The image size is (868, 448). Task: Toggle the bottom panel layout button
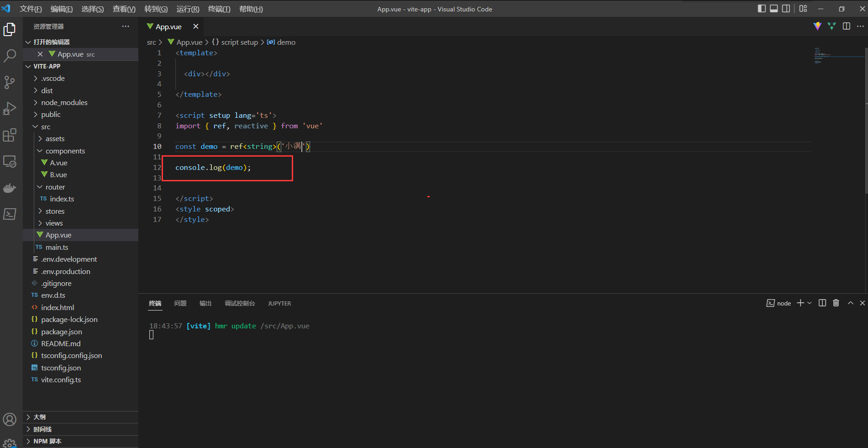[x=773, y=9]
